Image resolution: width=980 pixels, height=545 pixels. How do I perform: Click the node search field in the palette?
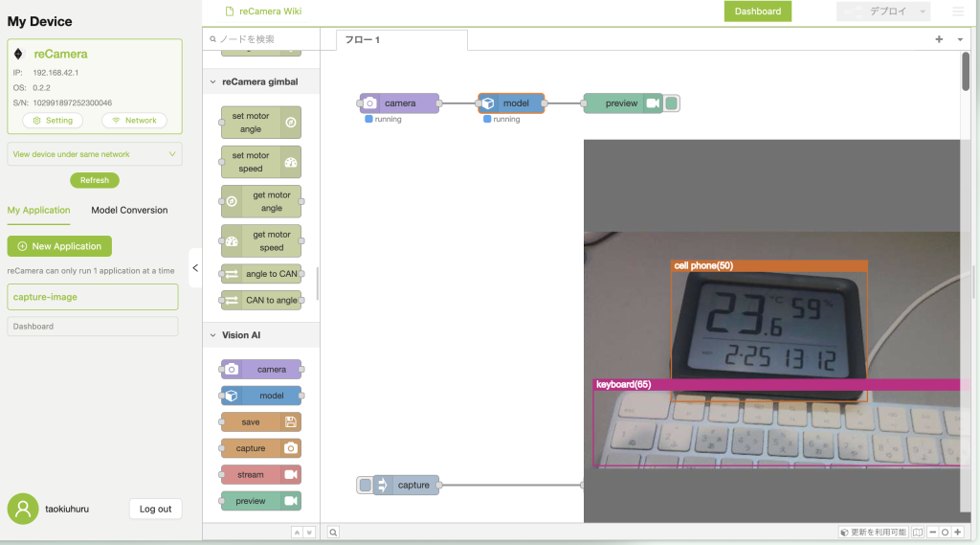[x=260, y=39]
